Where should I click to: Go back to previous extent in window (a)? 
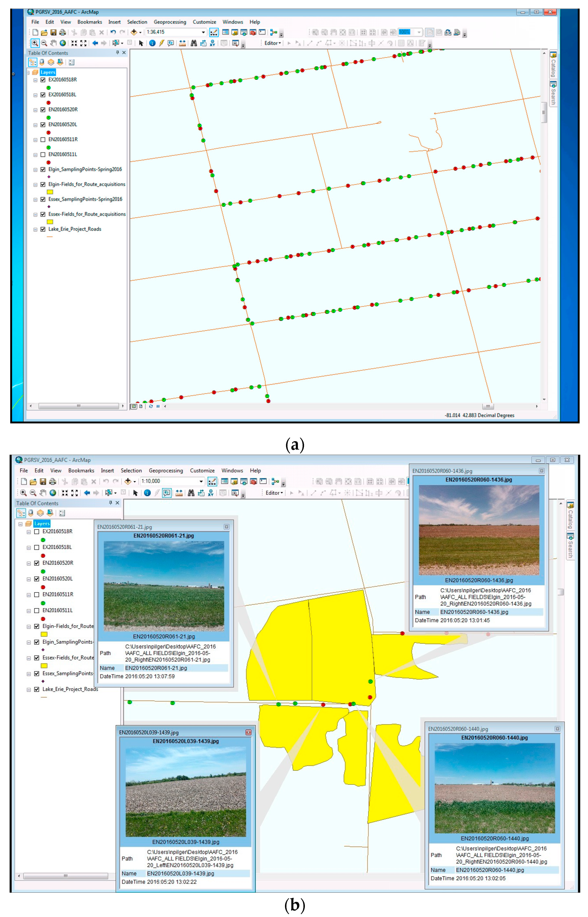[x=95, y=43]
